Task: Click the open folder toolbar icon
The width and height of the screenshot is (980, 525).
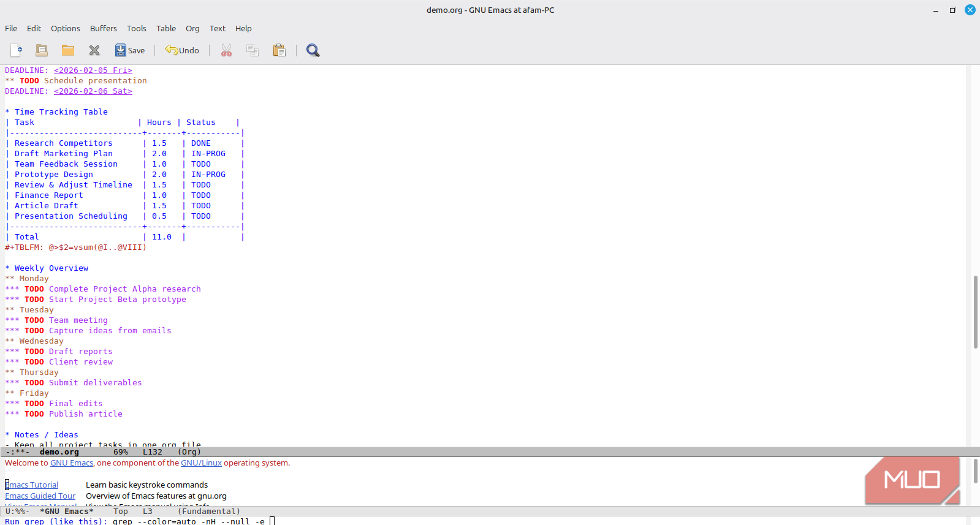Action: (x=68, y=50)
